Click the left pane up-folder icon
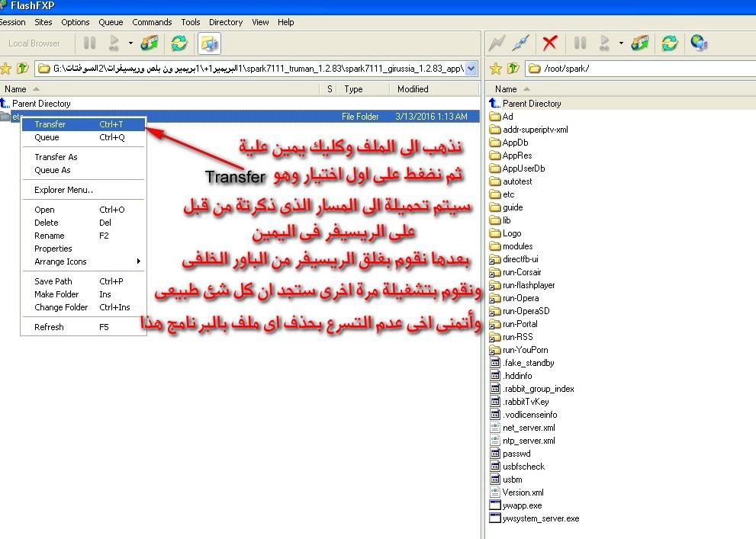Image resolution: width=756 pixels, height=539 pixels. pos(23,69)
